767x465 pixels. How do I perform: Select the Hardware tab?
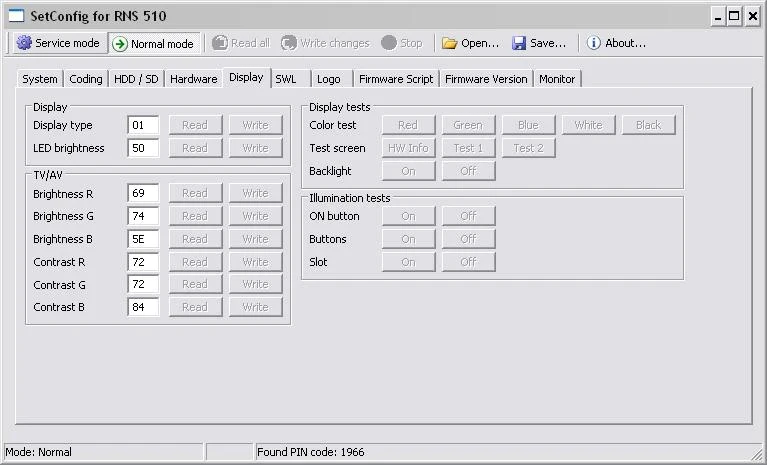click(x=194, y=79)
